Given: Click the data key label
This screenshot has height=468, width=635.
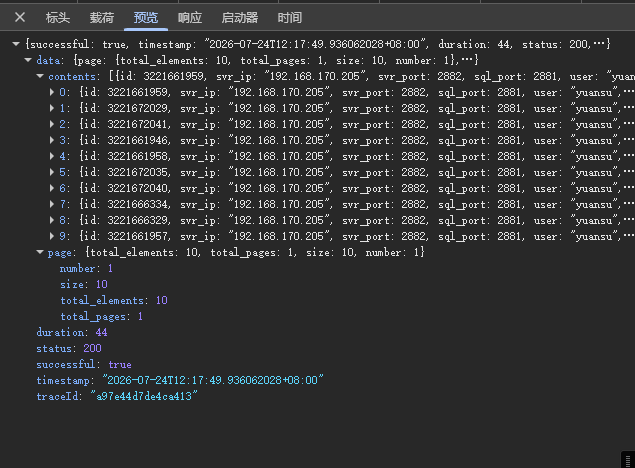Looking at the screenshot, I should click(x=49, y=60).
